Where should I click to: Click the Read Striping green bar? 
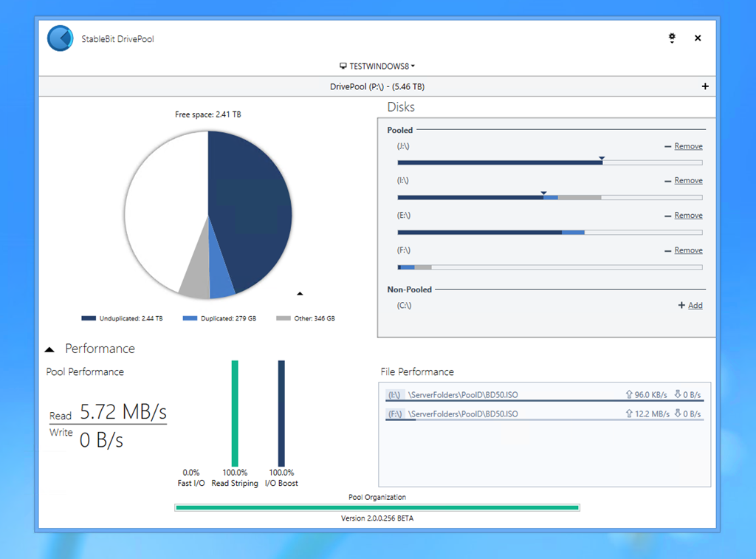point(235,414)
